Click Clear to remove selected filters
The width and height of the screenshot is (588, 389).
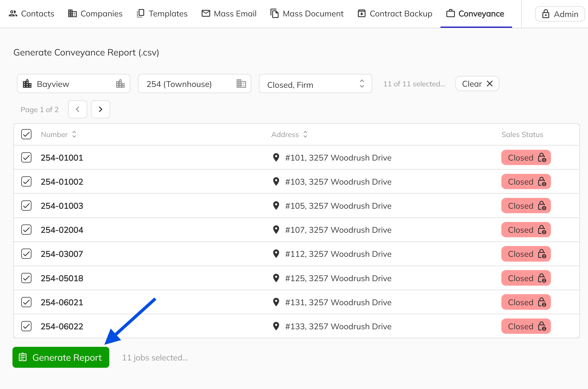(477, 84)
